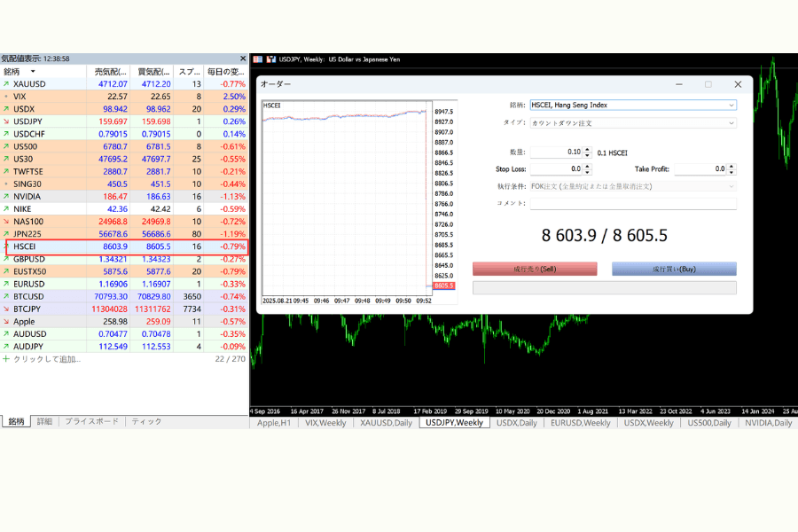Viewport: 798px width, 532px height.
Task: Click the candlestick icon beside USDJPY title
Action: click(x=270, y=59)
